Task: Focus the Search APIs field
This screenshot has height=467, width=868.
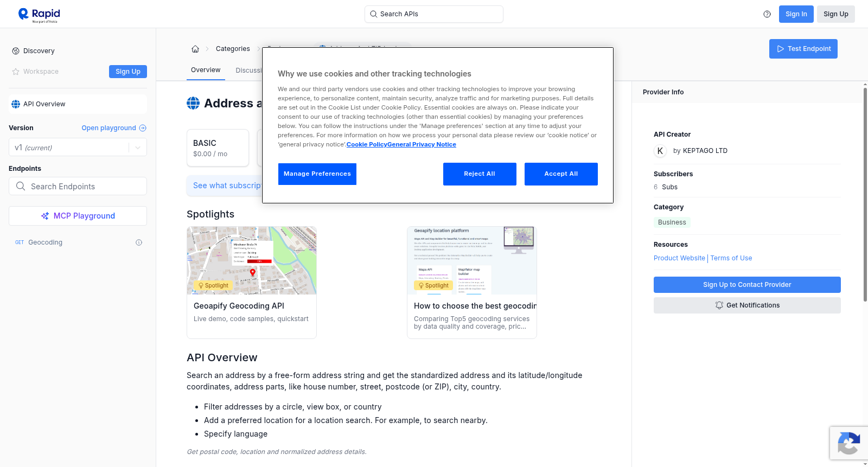Action: point(434,14)
